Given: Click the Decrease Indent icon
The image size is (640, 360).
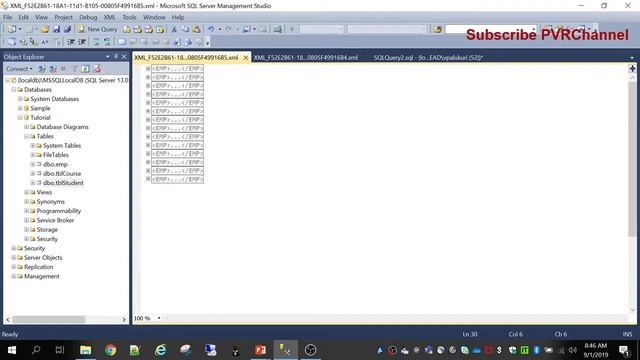Looking at the screenshot, I should [71, 42].
